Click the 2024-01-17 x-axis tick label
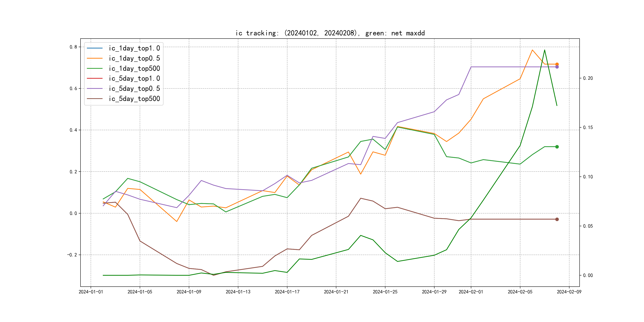 pos(287,292)
